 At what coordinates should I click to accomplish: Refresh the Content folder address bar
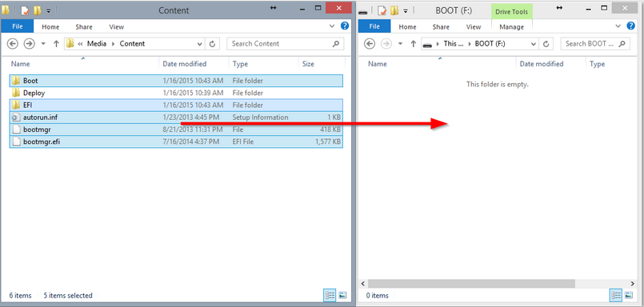pos(212,43)
